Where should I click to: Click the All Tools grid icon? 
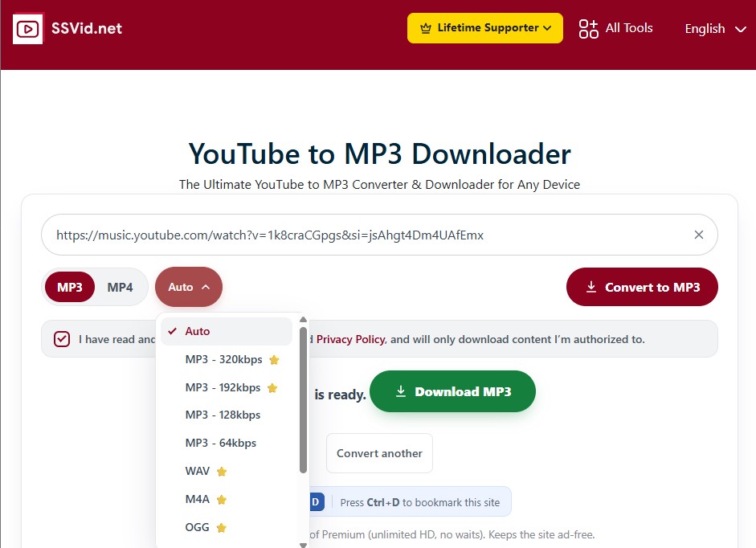(588, 29)
